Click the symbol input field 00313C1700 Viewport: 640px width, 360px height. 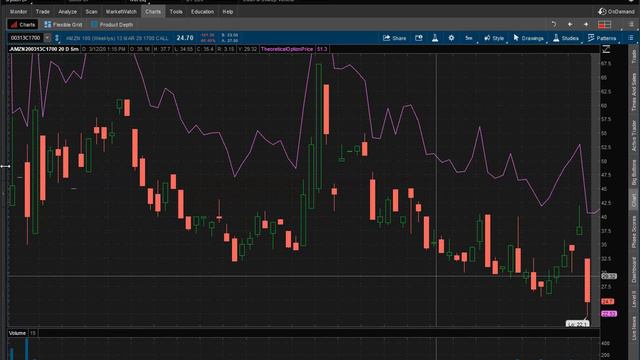[26, 38]
